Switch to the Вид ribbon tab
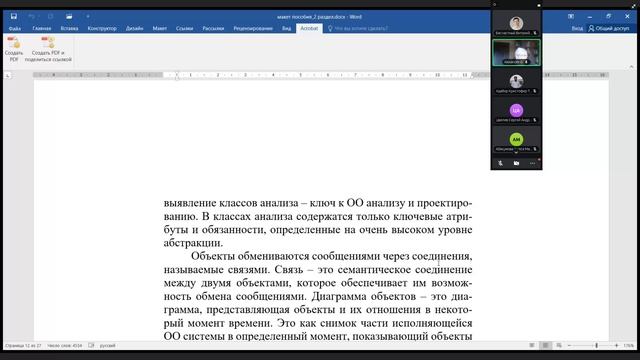640x360 pixels. coord(287,29)
